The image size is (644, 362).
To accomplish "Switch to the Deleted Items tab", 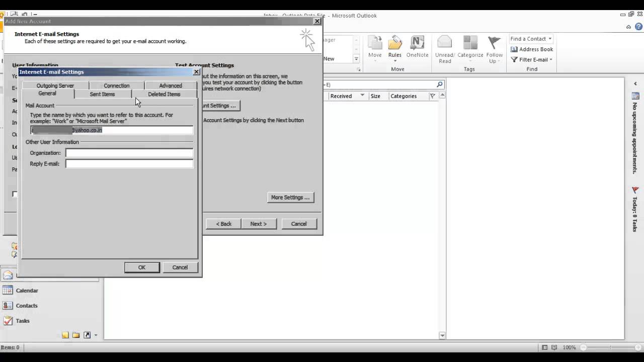I will click(164, 94).
